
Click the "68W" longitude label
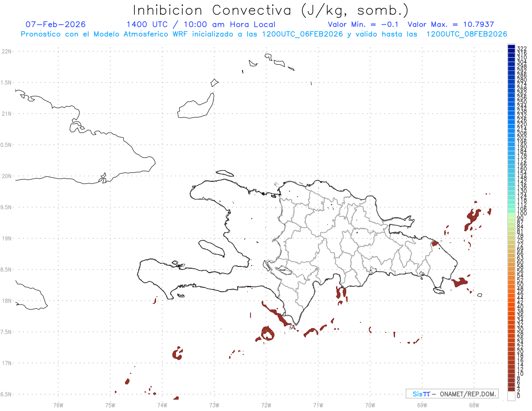[474, 405]
